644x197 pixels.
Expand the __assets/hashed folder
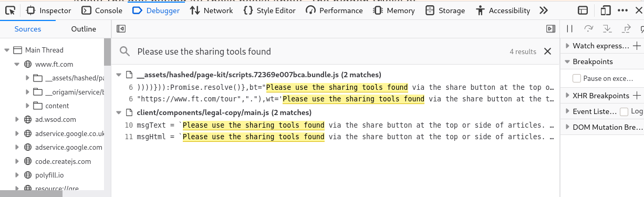pyautogui.click(x=27, y=78)
